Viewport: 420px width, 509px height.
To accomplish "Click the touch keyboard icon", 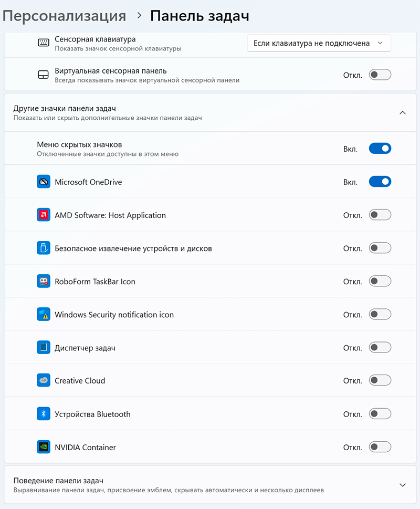I will tap(43, 43).
